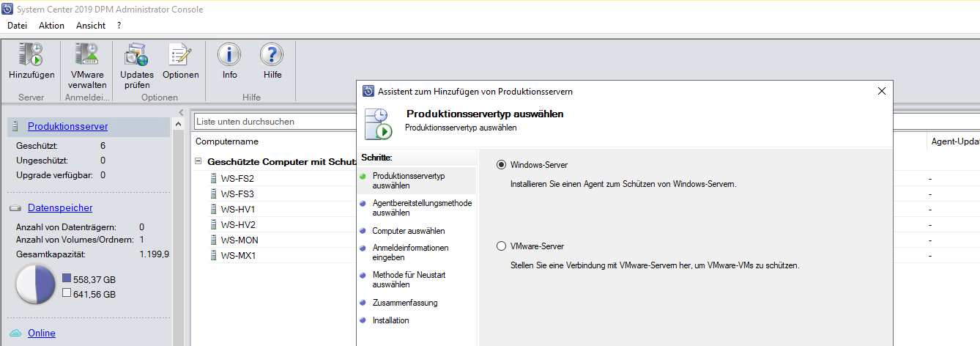The image size is (980, 346).
Task: Click Updates prüfen ribbon icon
Action: [x=137, y=55]
